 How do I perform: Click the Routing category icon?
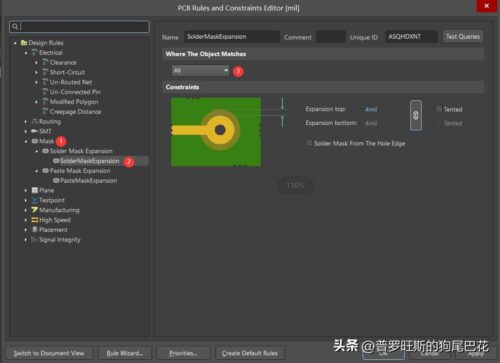tap(34, 121)
